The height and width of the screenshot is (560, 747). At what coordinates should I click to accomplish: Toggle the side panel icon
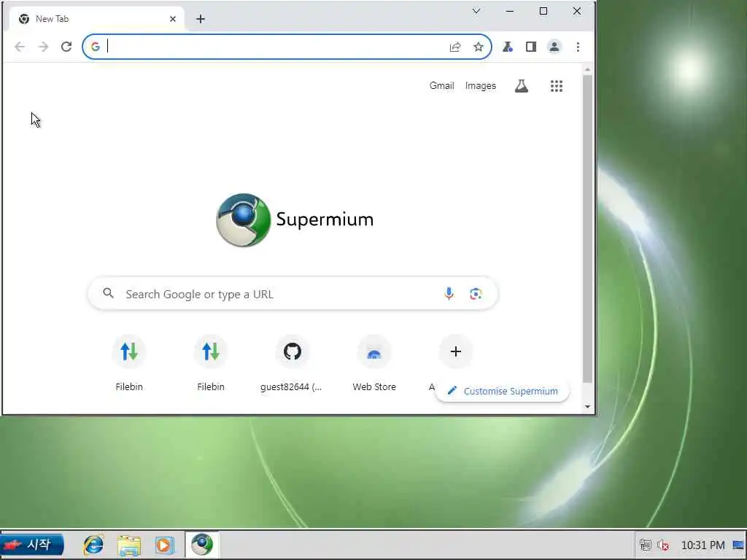(x=531, y=47)
